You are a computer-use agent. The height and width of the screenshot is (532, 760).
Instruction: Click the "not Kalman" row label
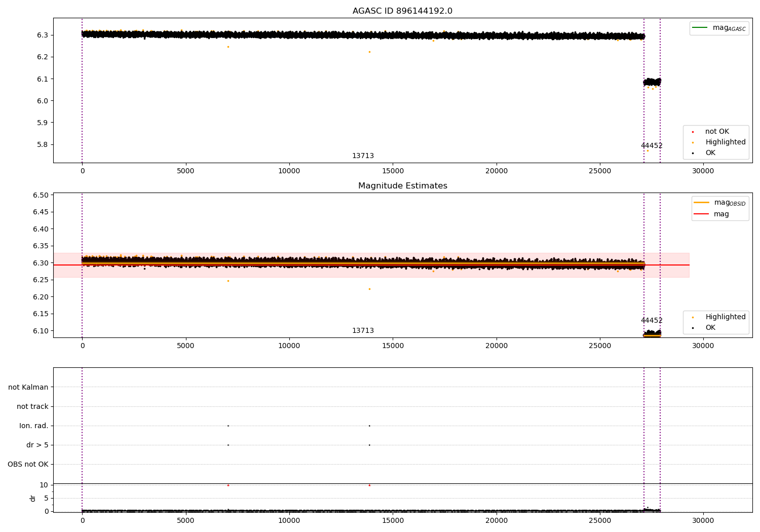28,388
